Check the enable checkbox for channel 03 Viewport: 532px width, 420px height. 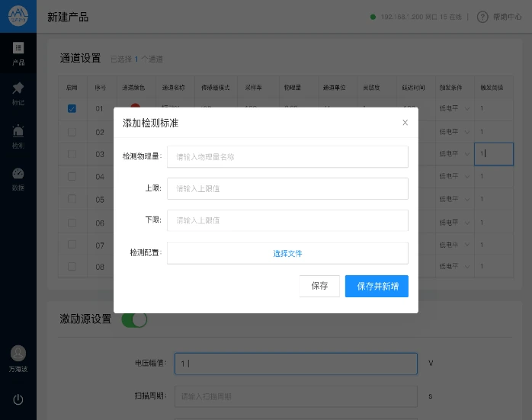[x=72, y=154]
